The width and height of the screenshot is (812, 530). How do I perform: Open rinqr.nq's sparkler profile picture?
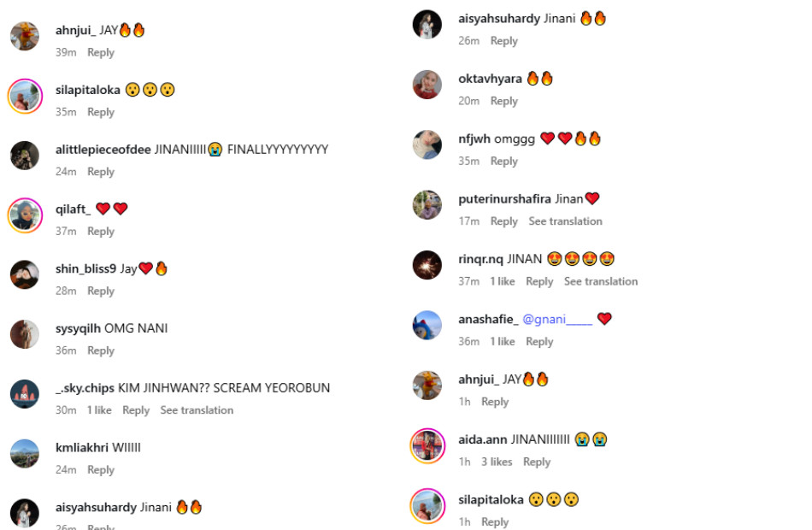(x=427, y=265)
